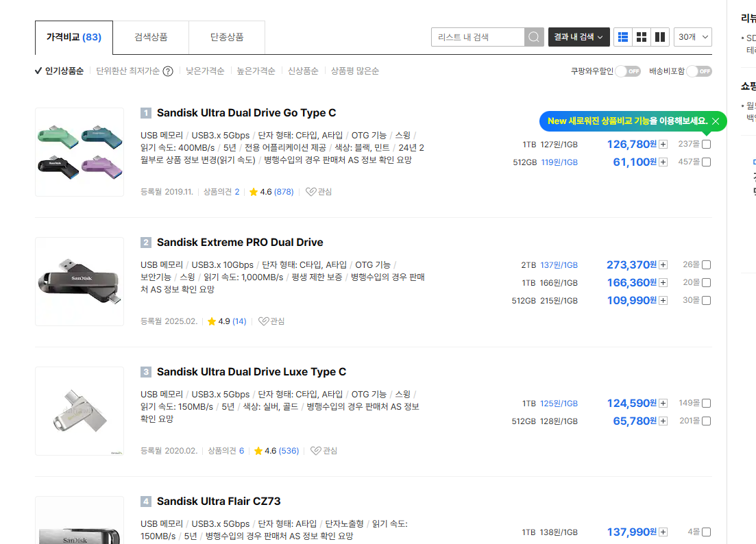Viewport: 756px width, 544px height.
Task: Sort by 낮은가격순
Action: pos(205,71)
